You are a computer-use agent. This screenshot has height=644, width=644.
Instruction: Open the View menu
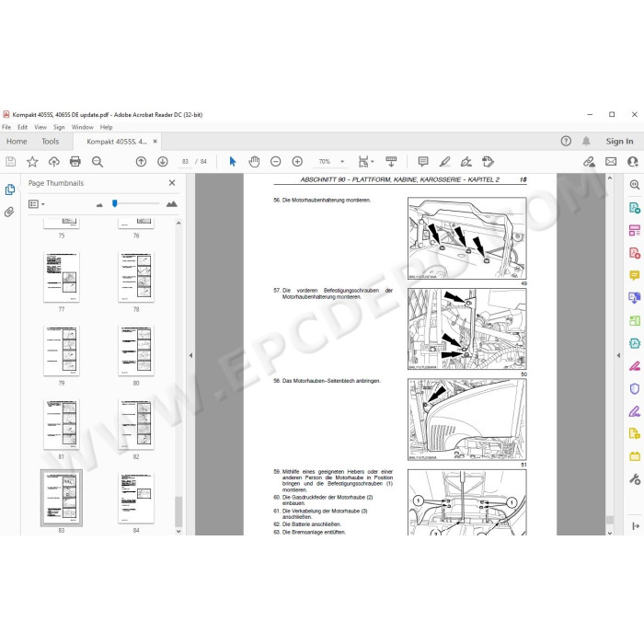(x=40, y=127)
